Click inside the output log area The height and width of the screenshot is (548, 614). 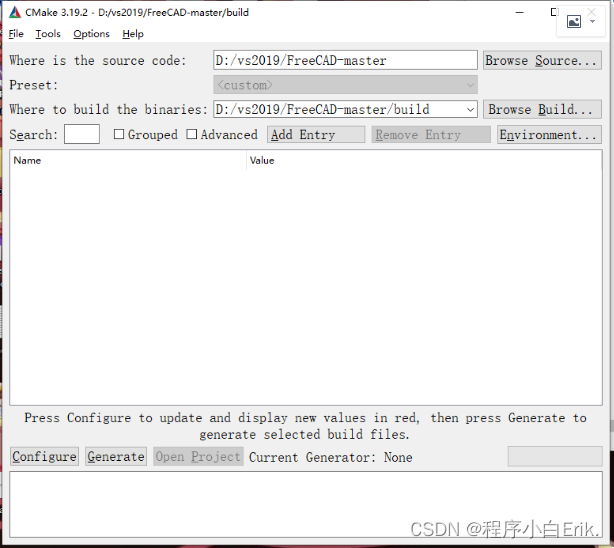point(306,505)
